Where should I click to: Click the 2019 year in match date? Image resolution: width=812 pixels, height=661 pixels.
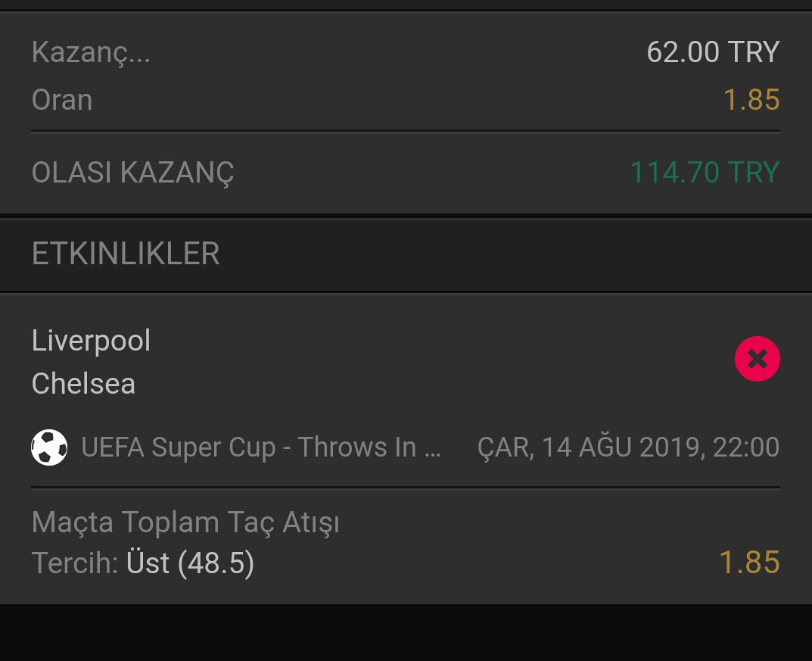pos(668,447)
